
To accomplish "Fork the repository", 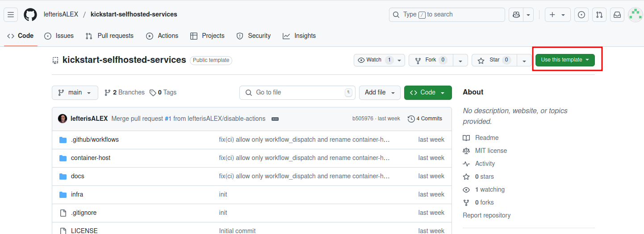I will pyautogui.click(x=431, y=60).
